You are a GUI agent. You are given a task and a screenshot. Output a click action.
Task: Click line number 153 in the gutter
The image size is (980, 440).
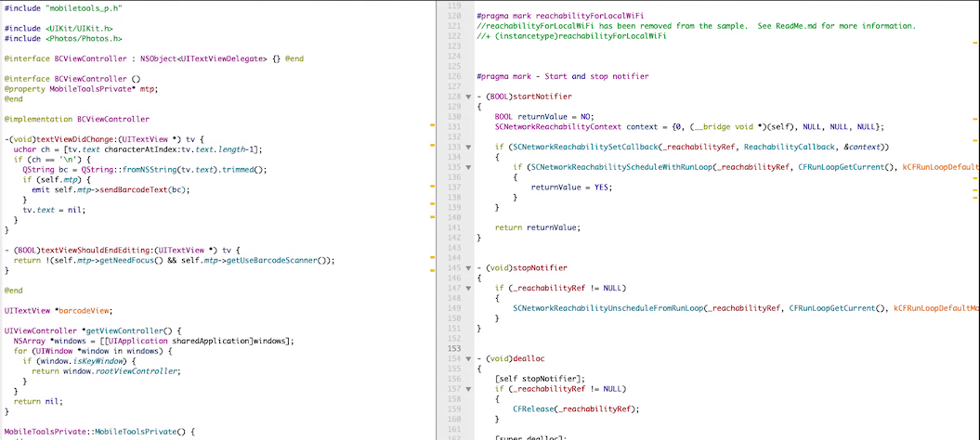454,348
